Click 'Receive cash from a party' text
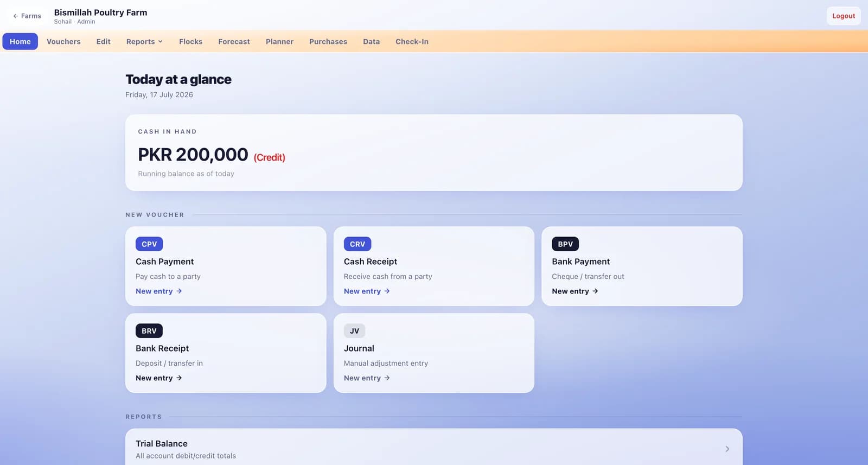The width and height of the screenshot is (868, 465). [x=388, y=277]
